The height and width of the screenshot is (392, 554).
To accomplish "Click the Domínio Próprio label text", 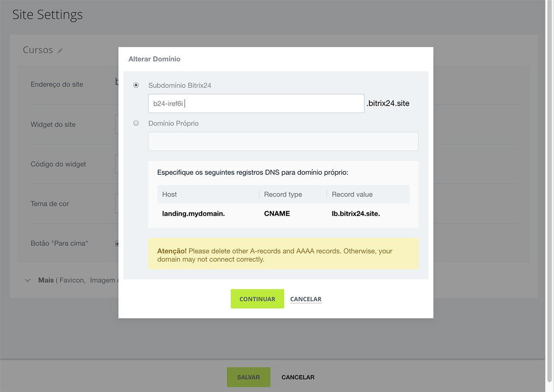I will click(173, 124).
